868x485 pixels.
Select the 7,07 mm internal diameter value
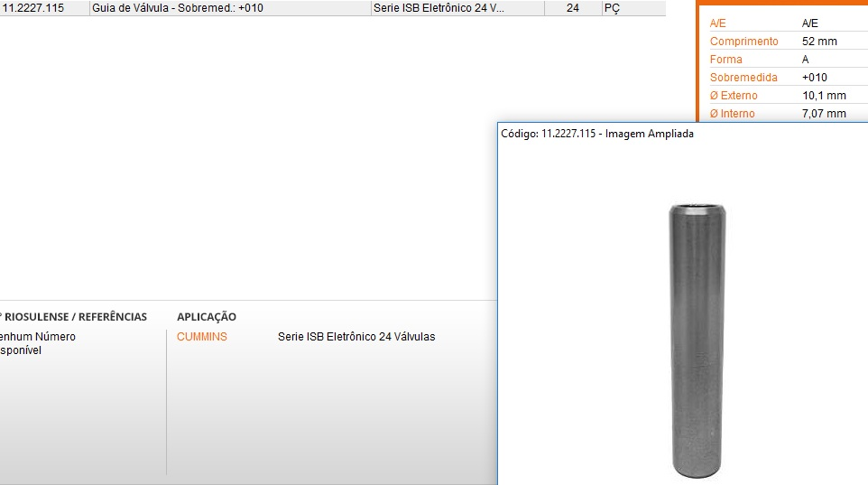tap(824, 114)
